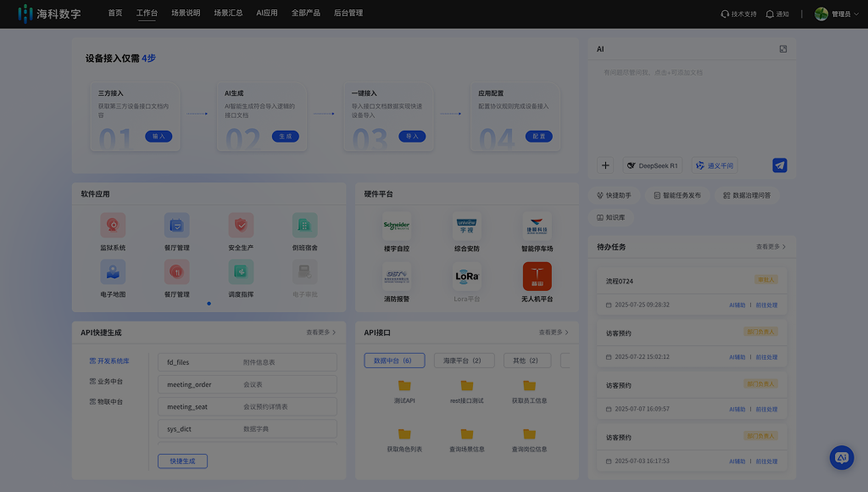Image resolution: width=868 pixels, height=492 pixels.
Task: Open the 安全生产 shield icon
Action: tap(241, 225)
